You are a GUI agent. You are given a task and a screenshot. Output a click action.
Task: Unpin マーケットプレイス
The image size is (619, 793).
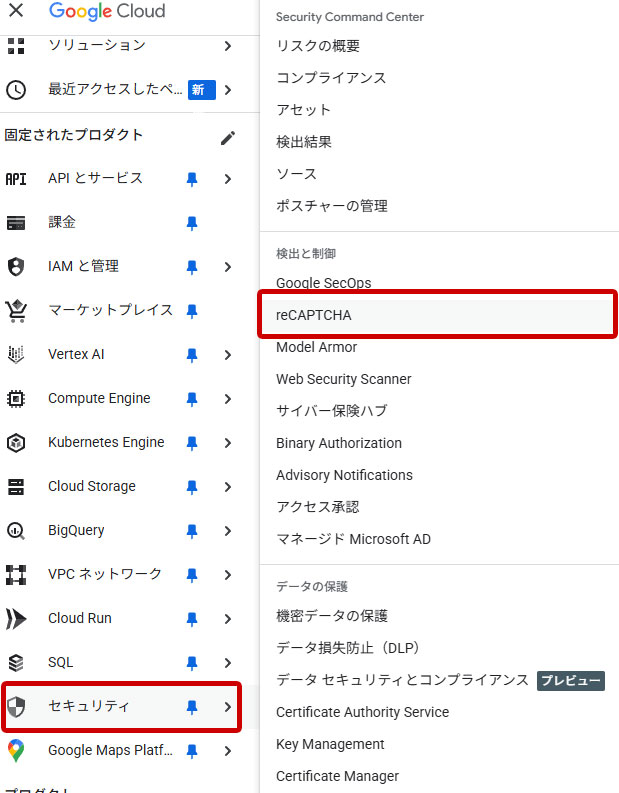tap(192, 311)
